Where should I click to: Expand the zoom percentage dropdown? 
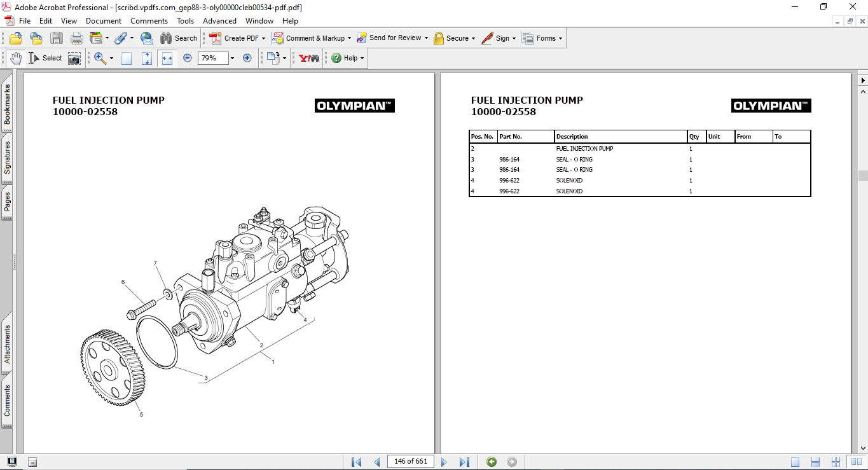pyautogui.click(x=232, y=58)
